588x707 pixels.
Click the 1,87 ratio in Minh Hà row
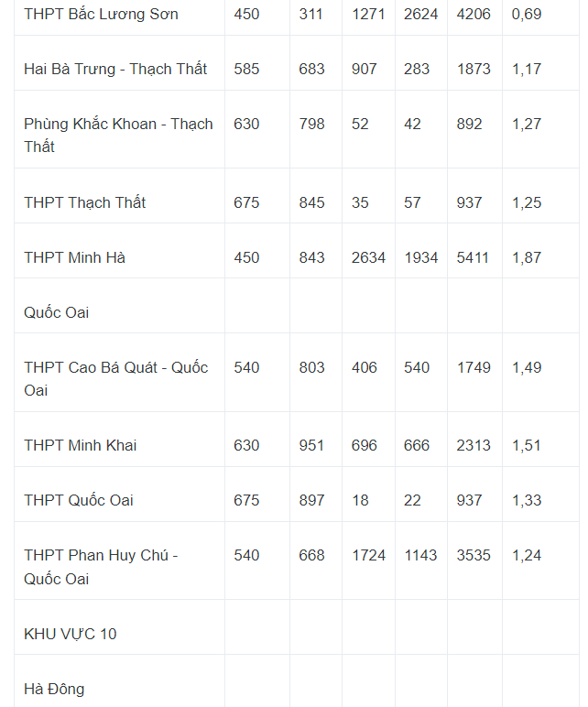tap(527, 257)
